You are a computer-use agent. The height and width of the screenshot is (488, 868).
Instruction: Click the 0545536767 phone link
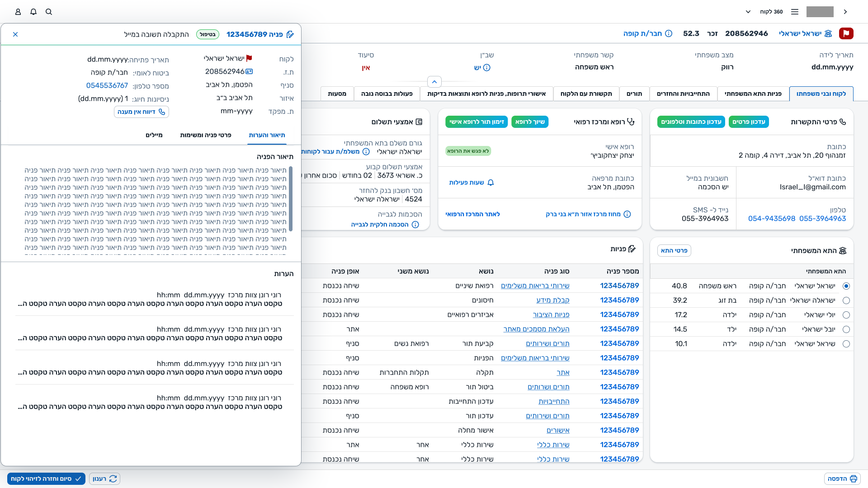click(107, 85)
